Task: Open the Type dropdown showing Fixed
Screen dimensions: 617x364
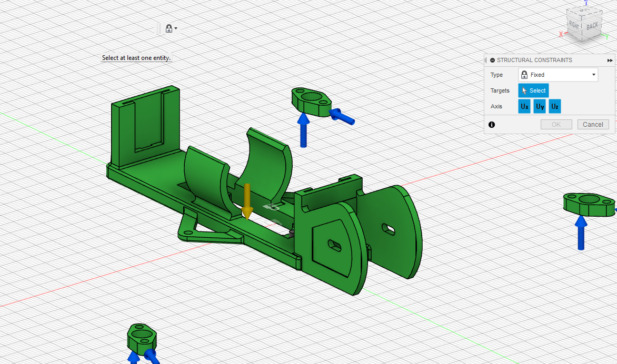Action: coord(594,74)
